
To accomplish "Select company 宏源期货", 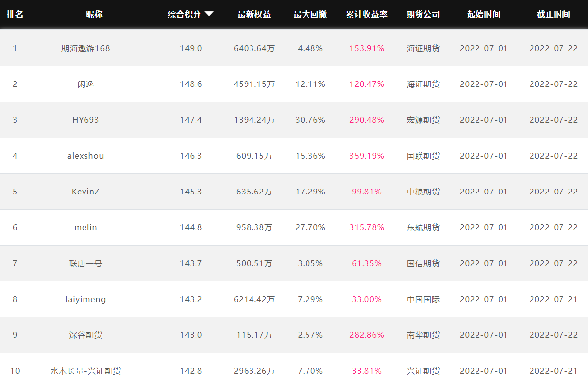I will click(423, 120).
